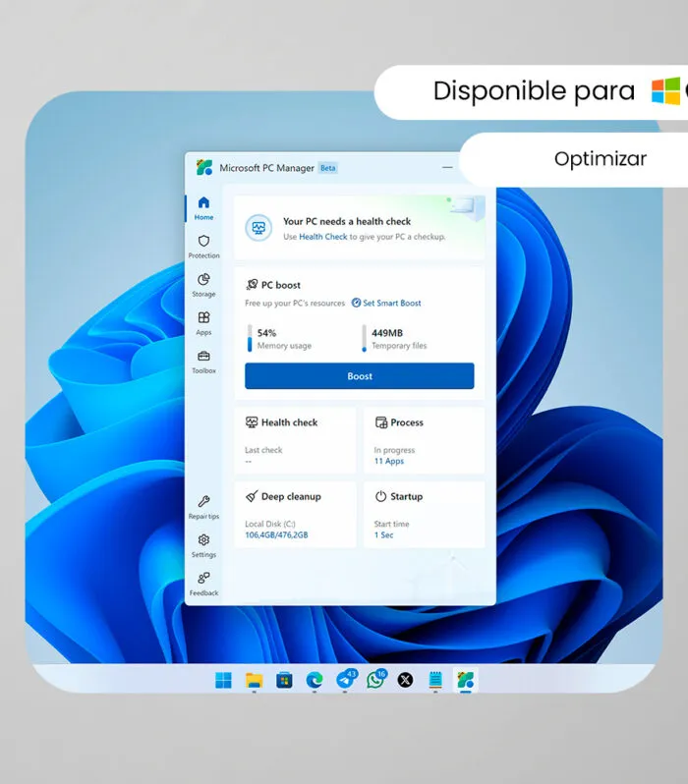Click the Deep cleanup broom icon
Image resolution: width=688 pixels, height=784 pixels.
[252, 496]
